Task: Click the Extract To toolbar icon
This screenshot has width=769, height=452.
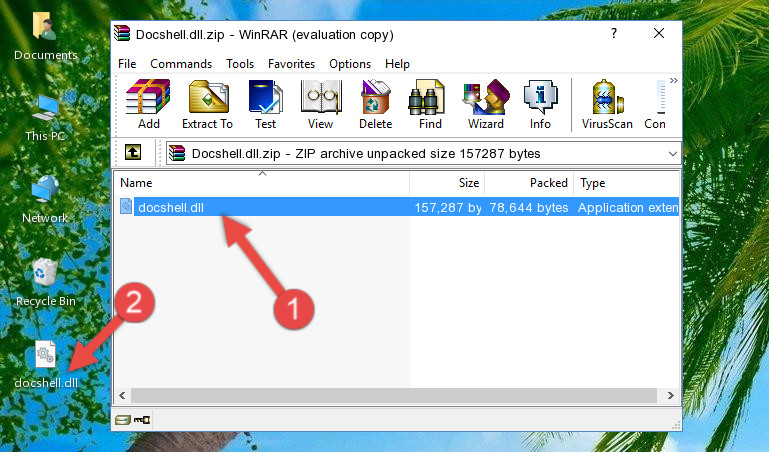Action: [207, 104]
